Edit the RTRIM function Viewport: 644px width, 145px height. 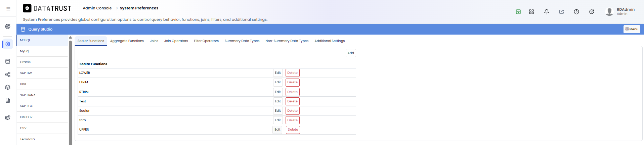click(278, 92)
